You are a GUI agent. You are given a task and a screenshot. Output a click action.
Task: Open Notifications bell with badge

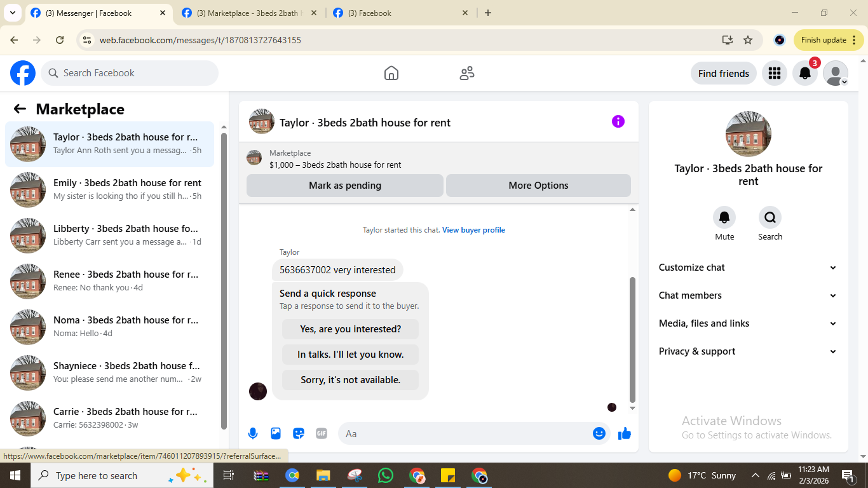805,73
